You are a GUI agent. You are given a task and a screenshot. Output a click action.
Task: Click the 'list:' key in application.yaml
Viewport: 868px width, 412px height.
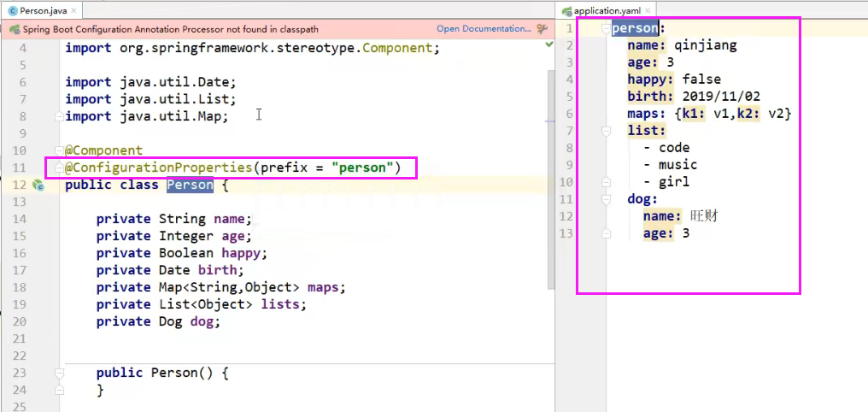pyautogui.click(x=647, y=132)
